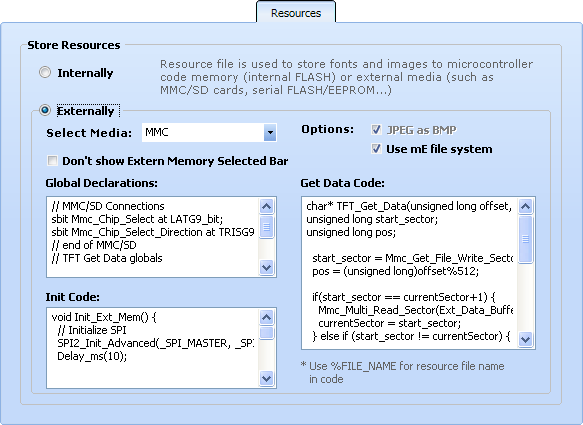Click the Init Code scroll up arrow

click(x=266, y=317)
